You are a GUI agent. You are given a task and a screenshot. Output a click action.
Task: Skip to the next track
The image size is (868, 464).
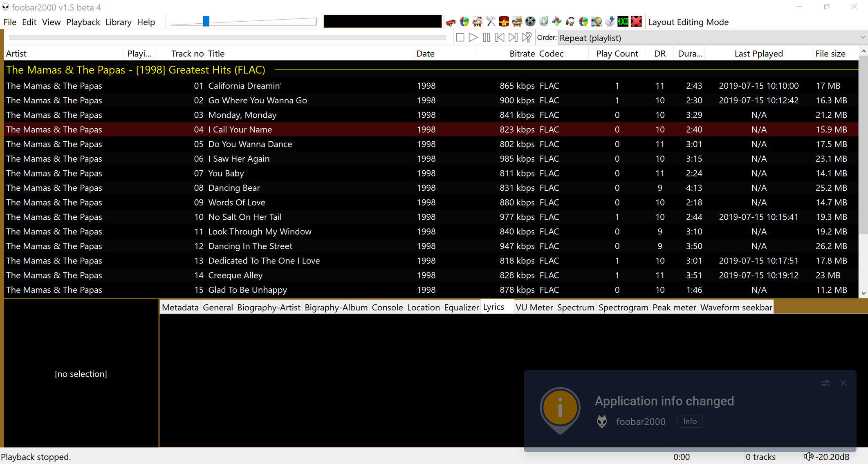click(x=513, y=38)
